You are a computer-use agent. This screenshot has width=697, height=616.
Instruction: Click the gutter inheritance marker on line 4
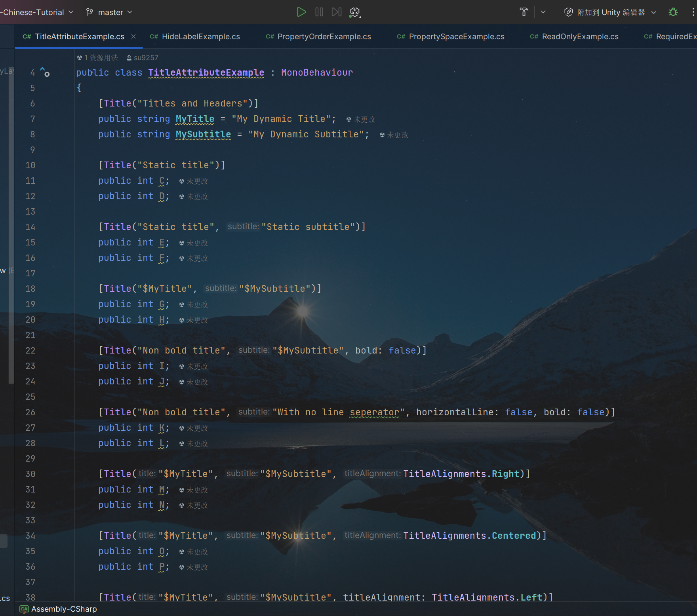(x=45, y=72)
